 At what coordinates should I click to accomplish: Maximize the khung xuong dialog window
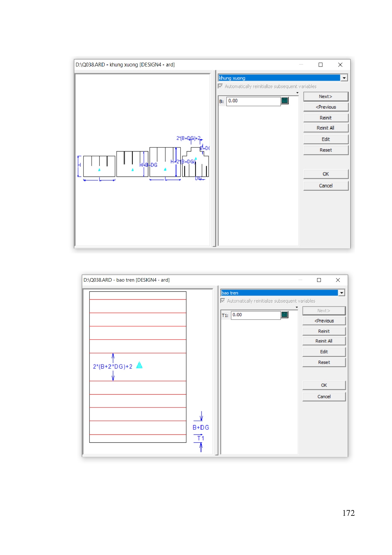320,65
